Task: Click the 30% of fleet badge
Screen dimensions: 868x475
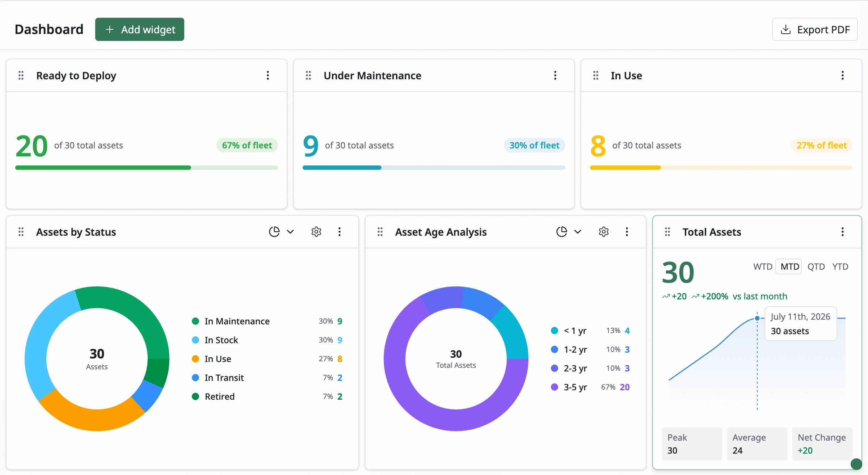Action: [534, 145]
